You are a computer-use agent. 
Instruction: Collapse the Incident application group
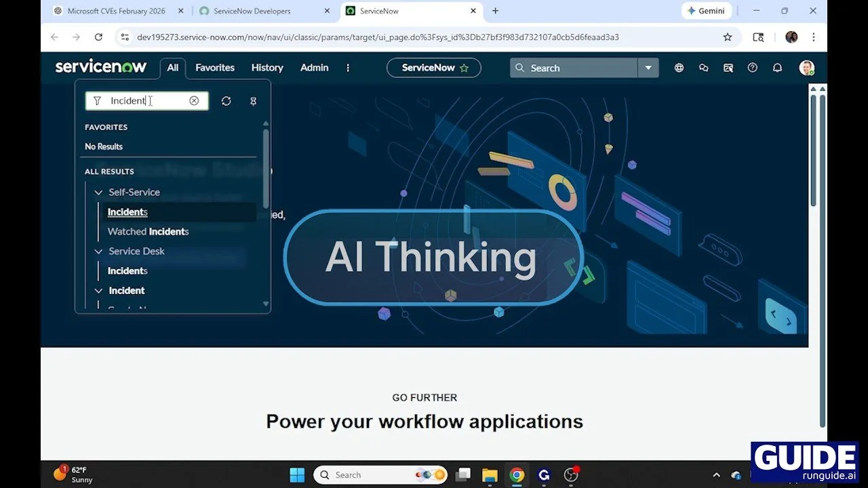pos(98,291)
